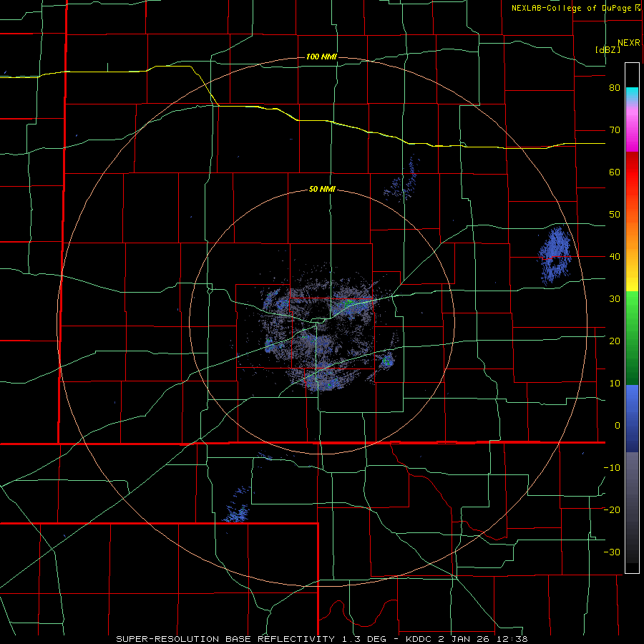644x644 pixels.
Task: Click the large blue echo near the east range ring
Action: pyautogui.click(x=555, y=255)
